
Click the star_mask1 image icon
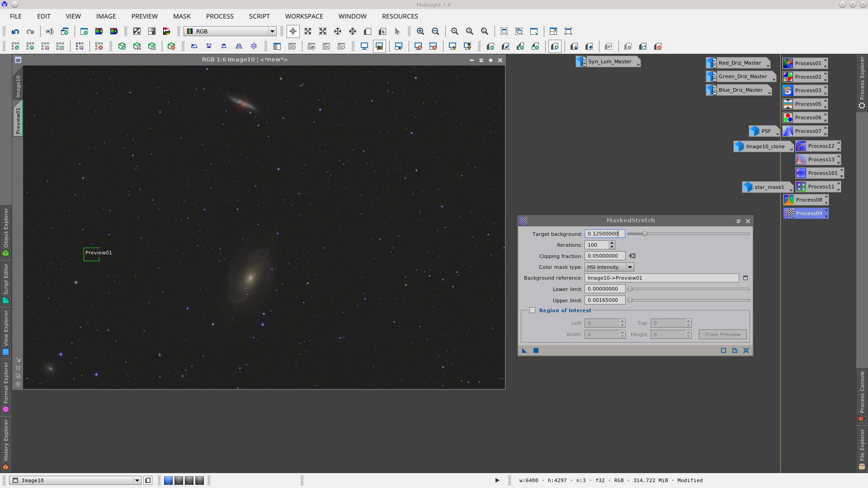(x=767, y=187)
